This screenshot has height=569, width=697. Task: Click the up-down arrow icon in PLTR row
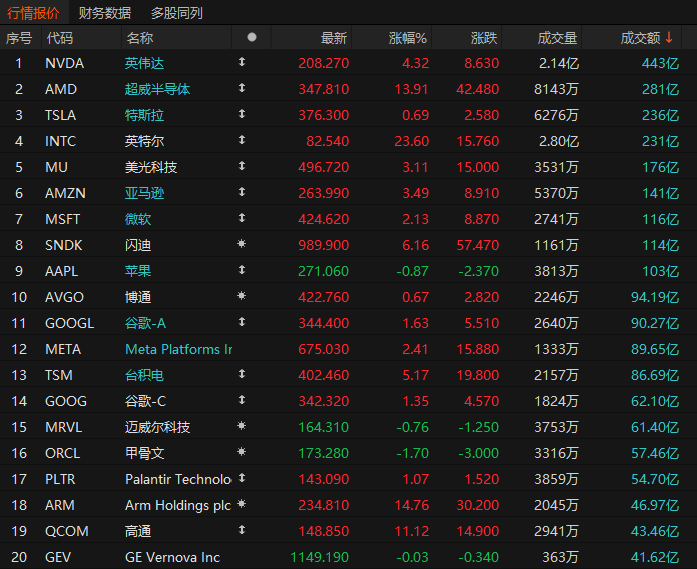click(x=242, y=478)
